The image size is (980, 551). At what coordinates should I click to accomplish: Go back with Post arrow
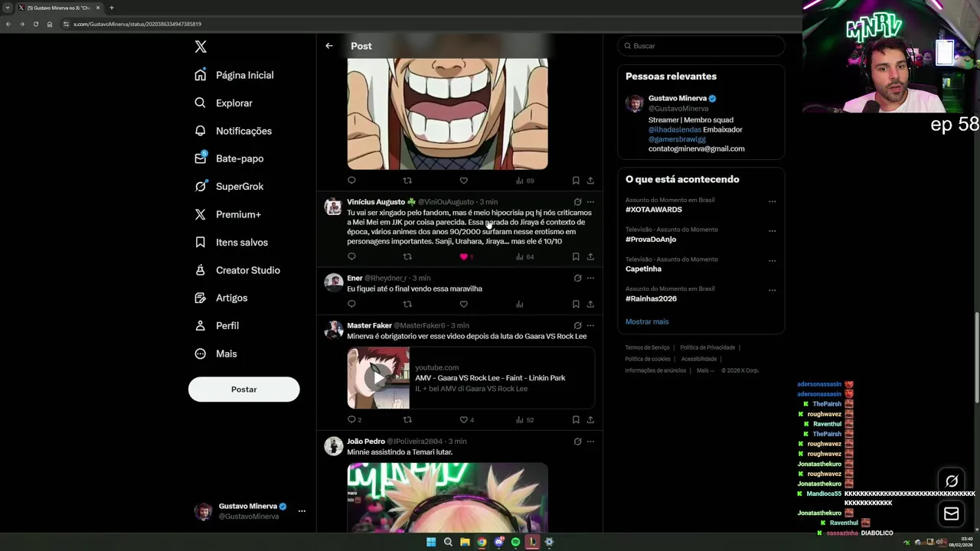click(x=329, y=46)
